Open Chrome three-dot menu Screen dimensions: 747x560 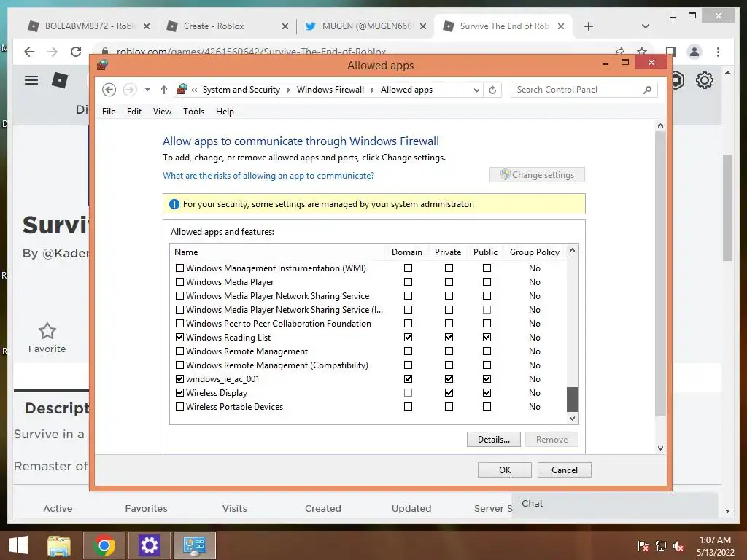[x=718, y=52]
